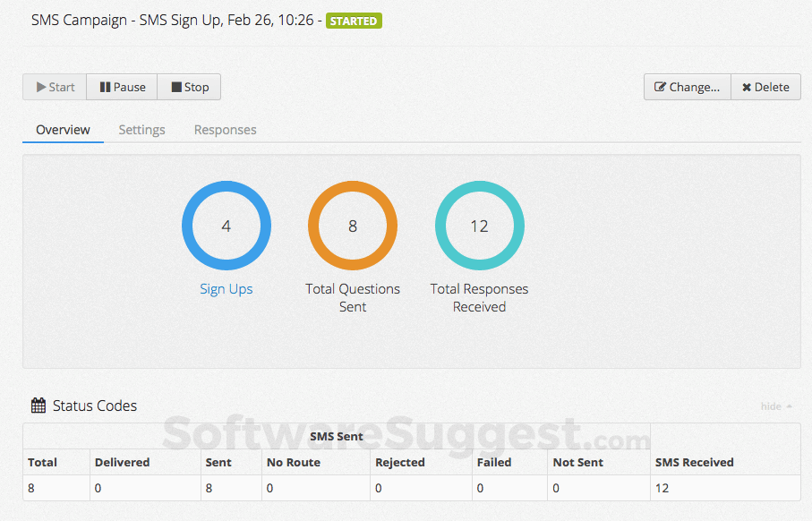Screen dimensions: 812x521
Task: Click the Start play icon
Action: tap(40, 87)
